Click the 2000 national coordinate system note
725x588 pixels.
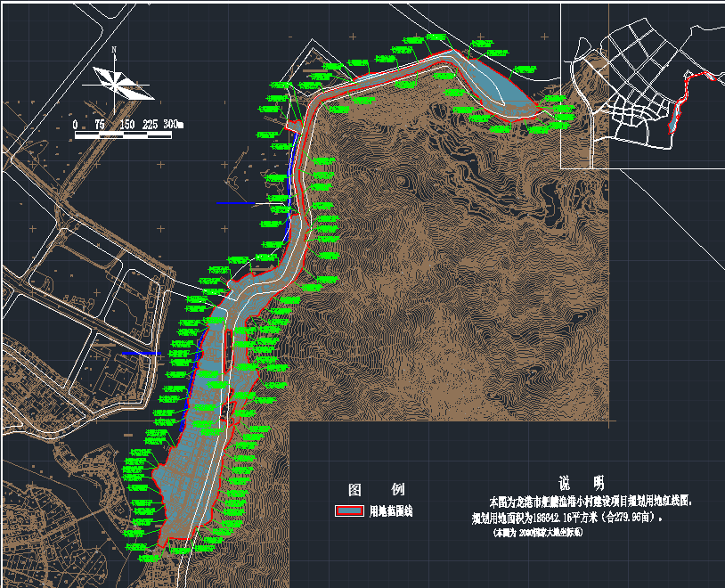[538, 533]
